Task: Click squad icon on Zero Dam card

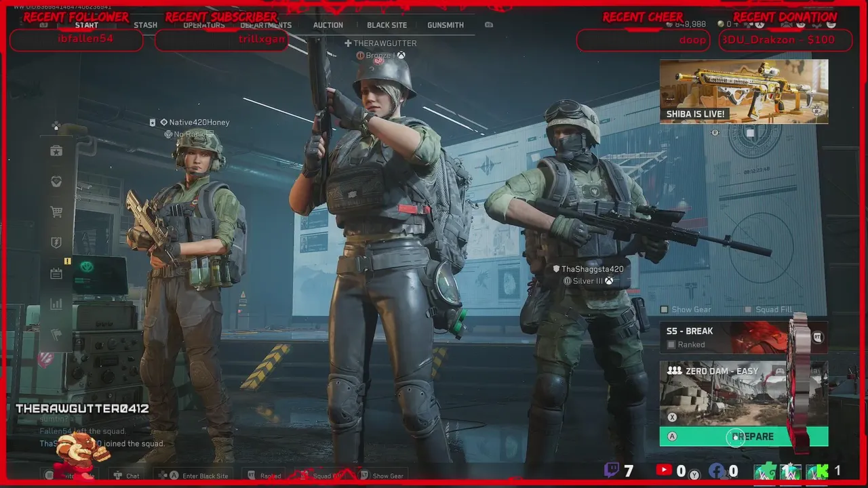Action: point(674,371)
